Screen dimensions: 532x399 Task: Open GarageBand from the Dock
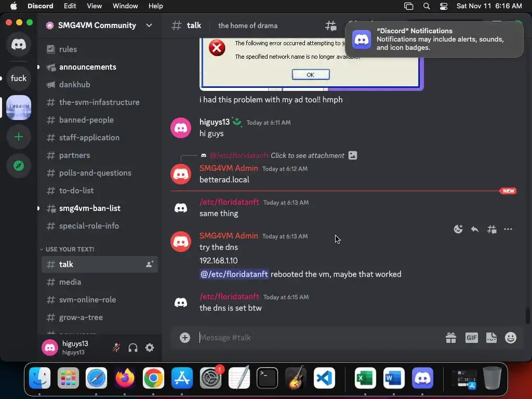[x=296, y=378]
